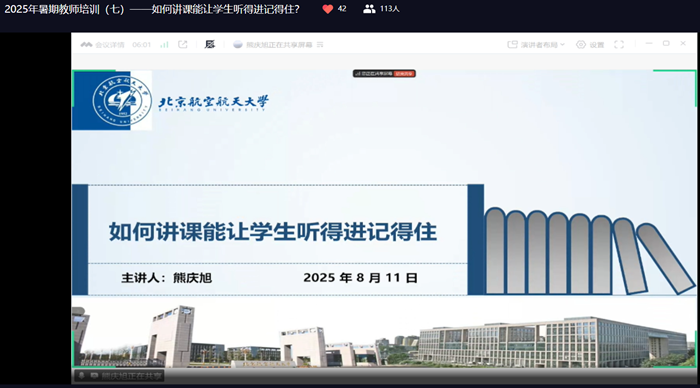The image size is (700, 388).
Task: Click the annotation-disabled icon in meeting toolbar
Action: tap(210, 44)
